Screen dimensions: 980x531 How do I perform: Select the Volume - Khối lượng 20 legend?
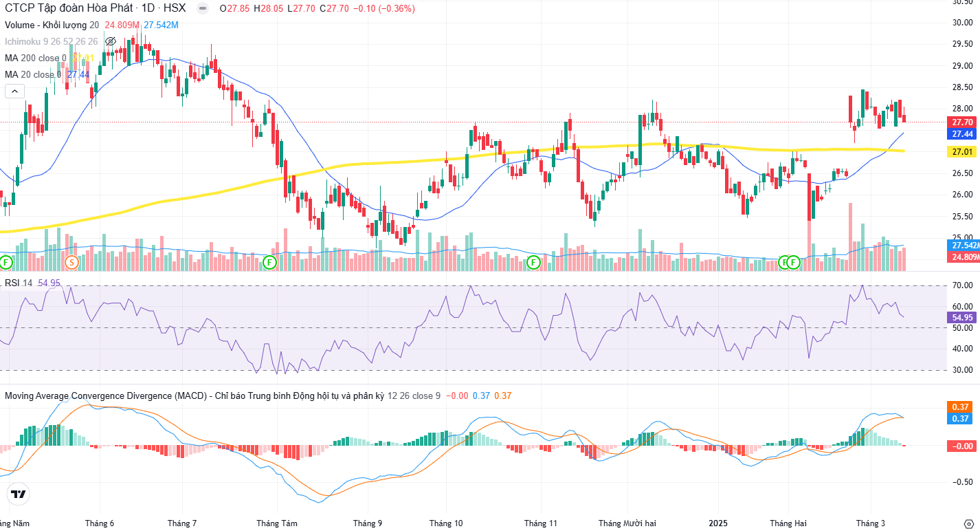coord(52,25)
